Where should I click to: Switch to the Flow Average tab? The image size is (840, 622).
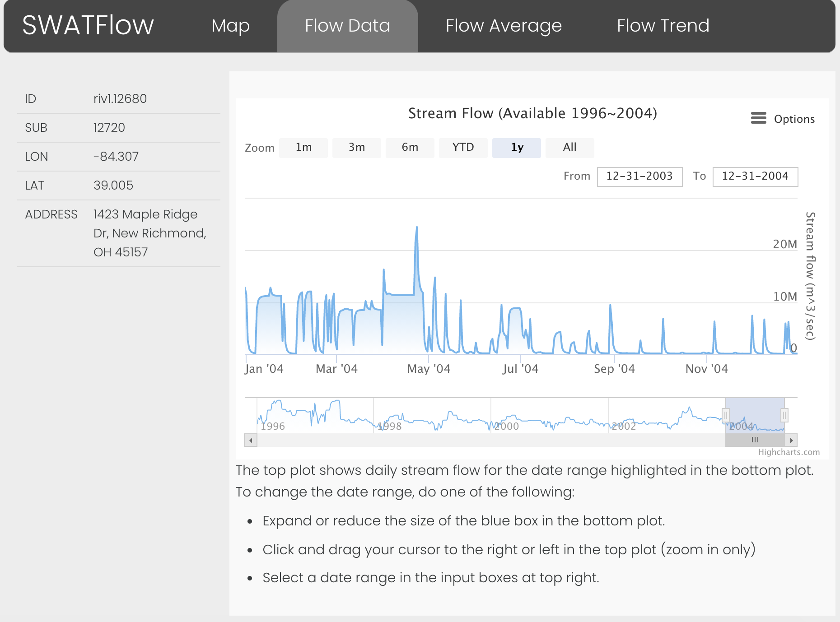(504, 26)
